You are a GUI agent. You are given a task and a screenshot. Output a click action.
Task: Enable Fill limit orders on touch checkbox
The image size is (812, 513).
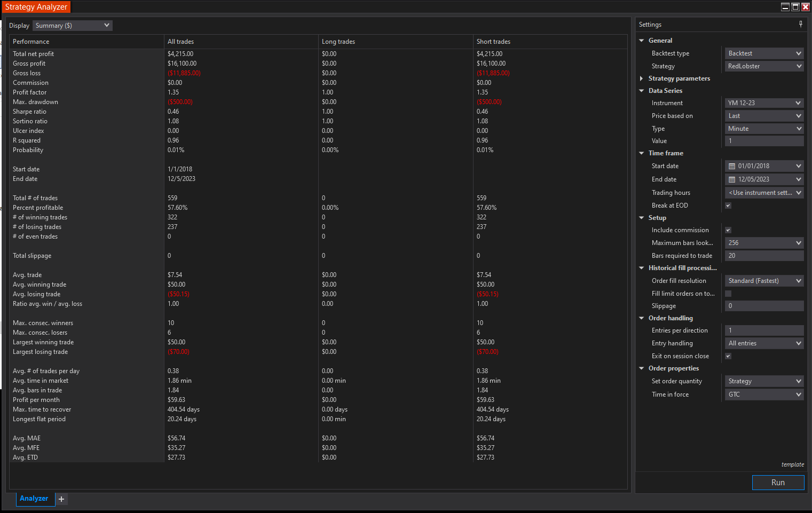pyautogui.click(x=728, y=294)
